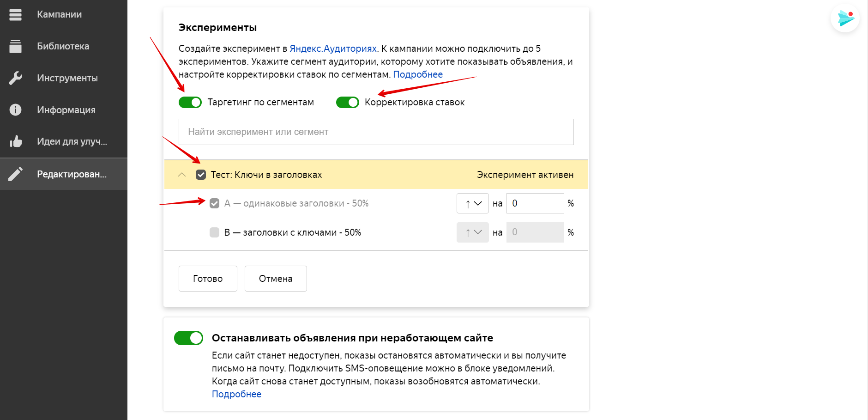Open Подробнее link under site monitoring text

pos(236,394)
